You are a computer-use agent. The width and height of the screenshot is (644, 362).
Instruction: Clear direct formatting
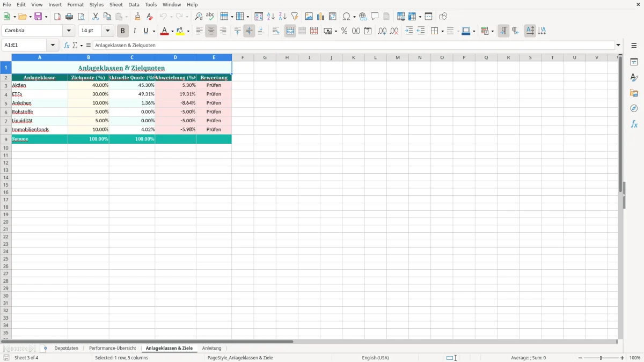(x=150, y=17)
